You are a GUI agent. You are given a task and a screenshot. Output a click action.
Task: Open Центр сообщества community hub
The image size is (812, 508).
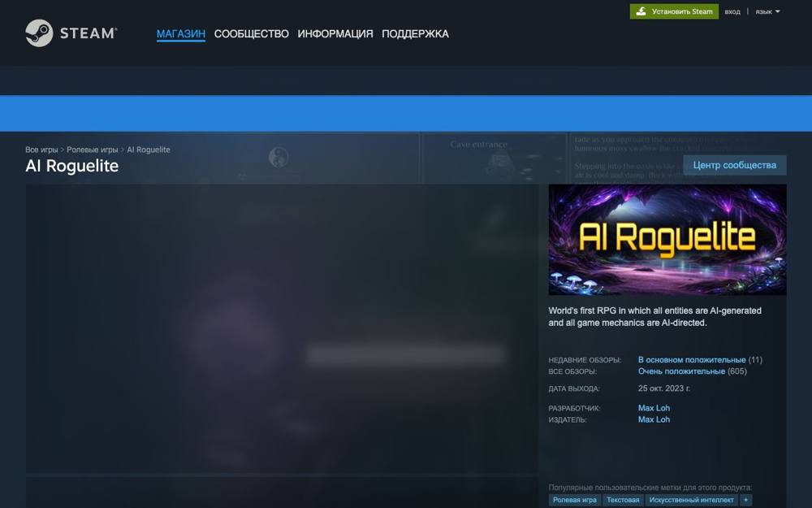pyautogui.click(x=734, y=165)
